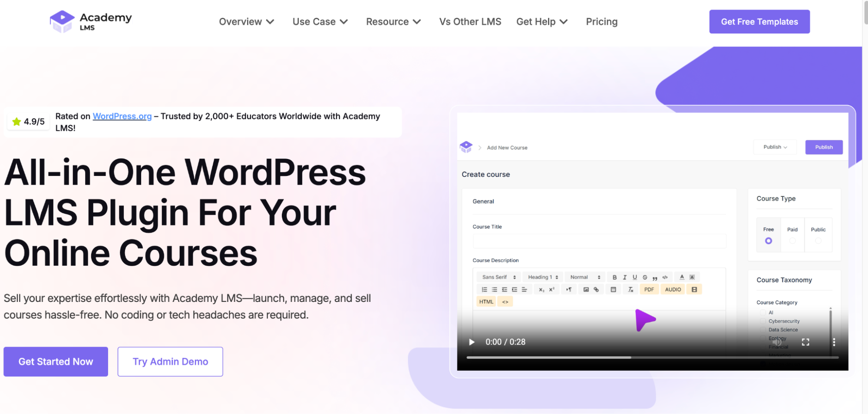
Task: Click the insert link icon in the editor
Action: click(x=596, y=289)
